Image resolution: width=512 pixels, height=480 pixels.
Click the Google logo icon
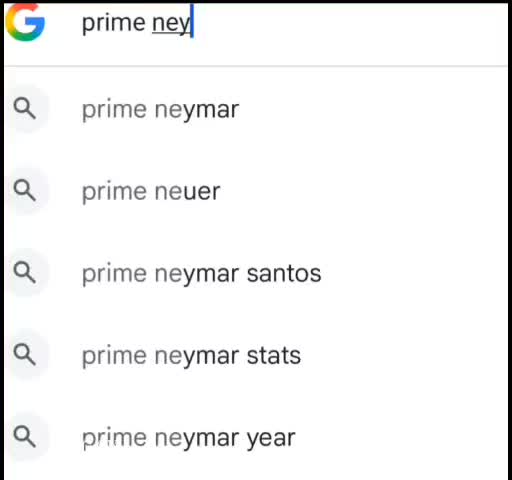tap(25, 22)
